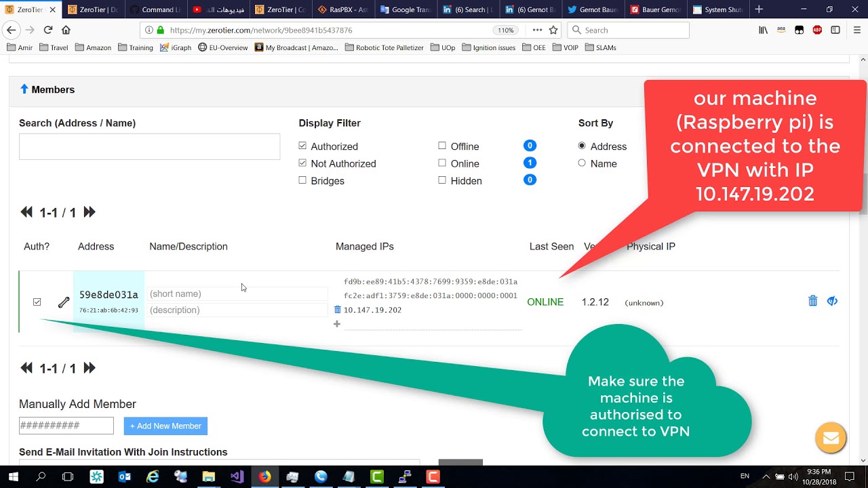Delete managed IP 10.147.19.202 with its trash icon

(338, 310)
